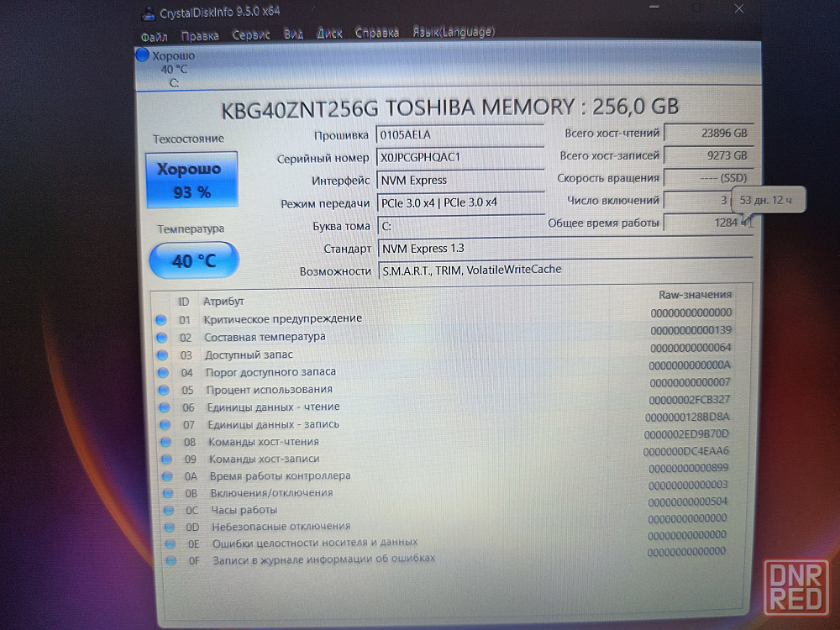Click the host reads value 23896 GB
This screenshot has height=630, width=840.
[x=709, y=133]
